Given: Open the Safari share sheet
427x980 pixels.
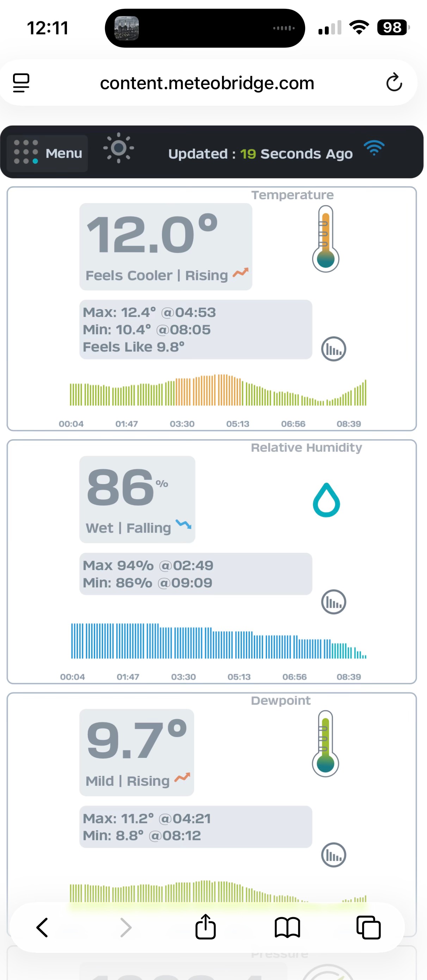Looking at the screenshot, I should (206, 927).
